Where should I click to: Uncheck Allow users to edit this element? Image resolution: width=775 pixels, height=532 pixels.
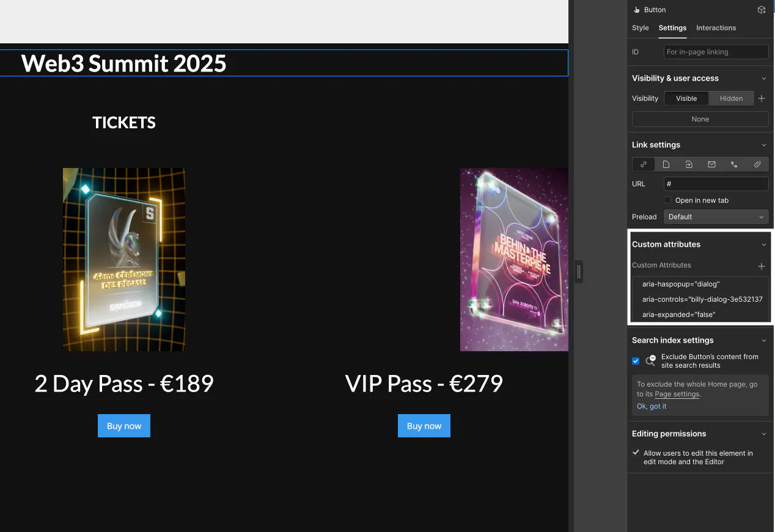pyautogui.click(x=636, y=453)
